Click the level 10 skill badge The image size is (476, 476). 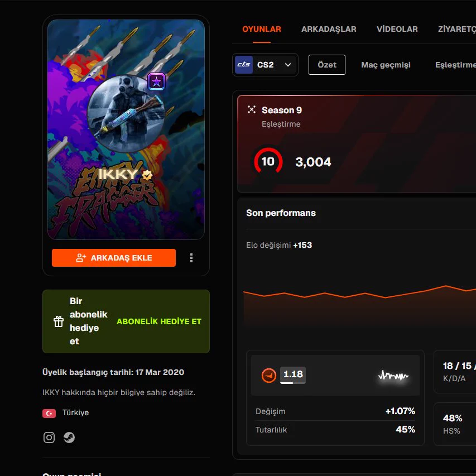[268, 161]
